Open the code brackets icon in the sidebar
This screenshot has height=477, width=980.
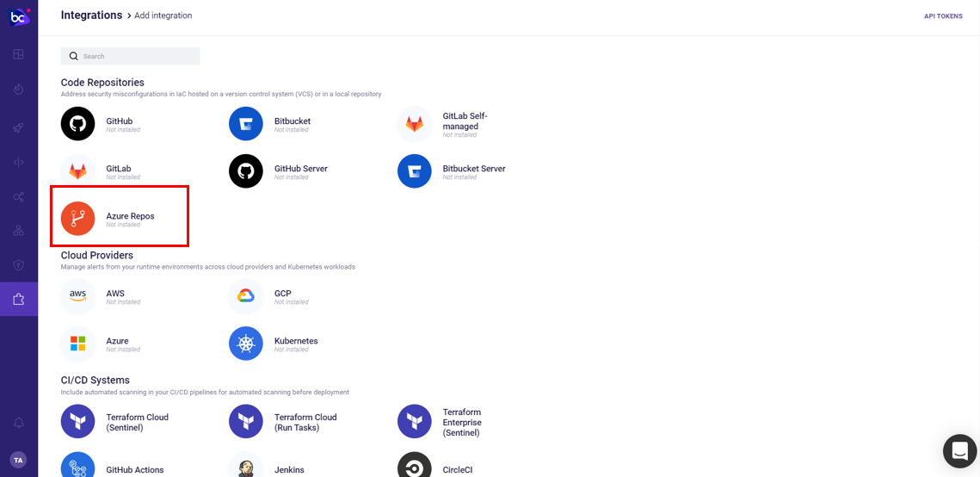19,162
